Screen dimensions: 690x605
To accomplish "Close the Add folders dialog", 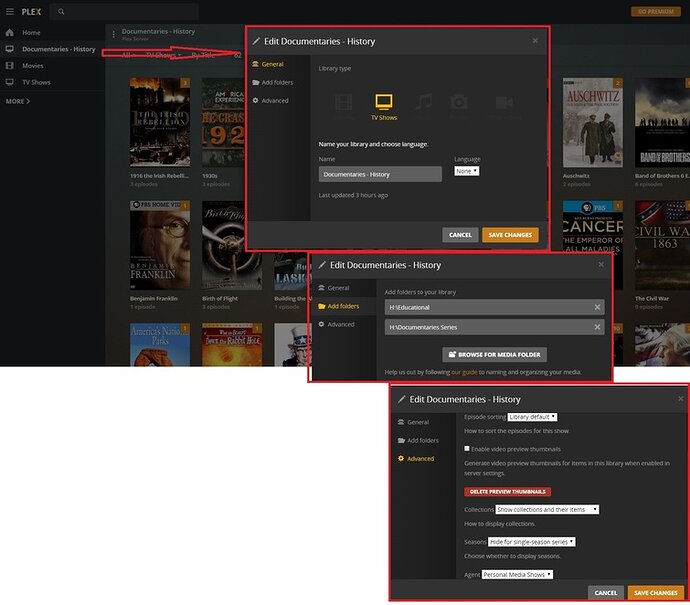I will tap(601, 264).
